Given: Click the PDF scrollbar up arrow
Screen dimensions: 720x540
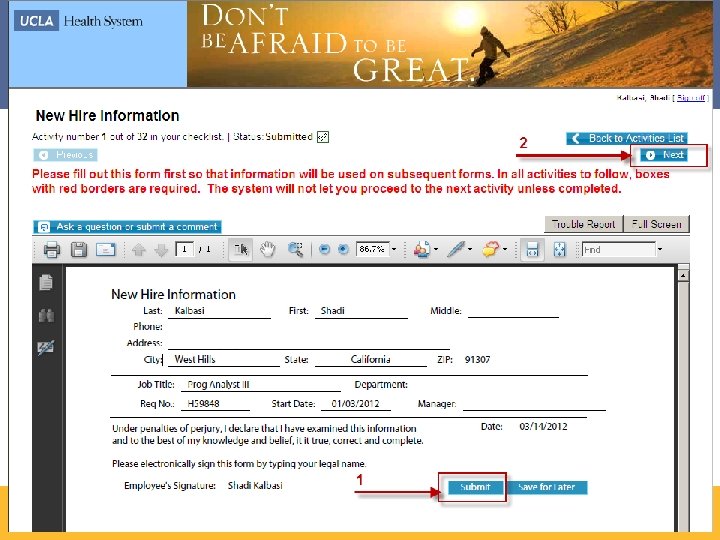Looking at the screenshot, I should pyautogui.click(x=683, y=276).
